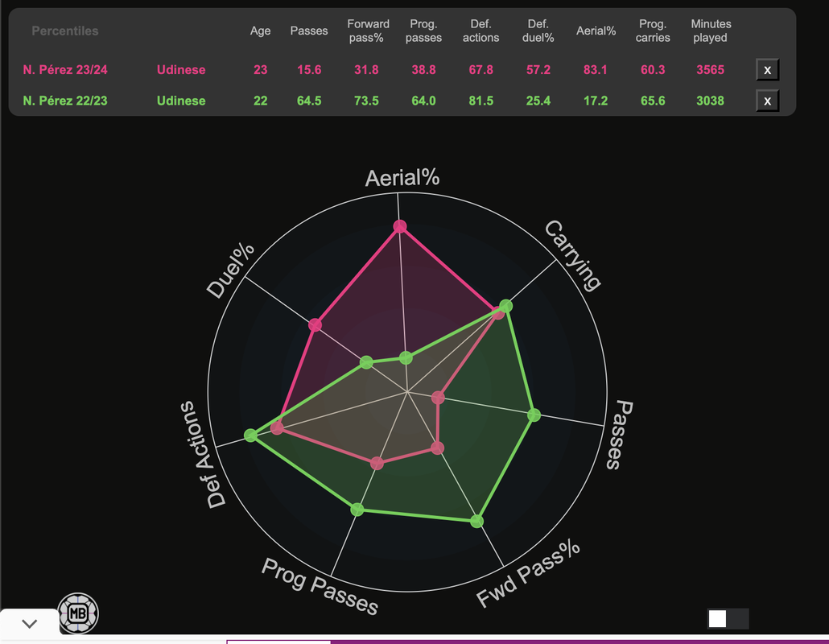
Task: Click the pink Prog Passes data point
Action: click(377, 463)
